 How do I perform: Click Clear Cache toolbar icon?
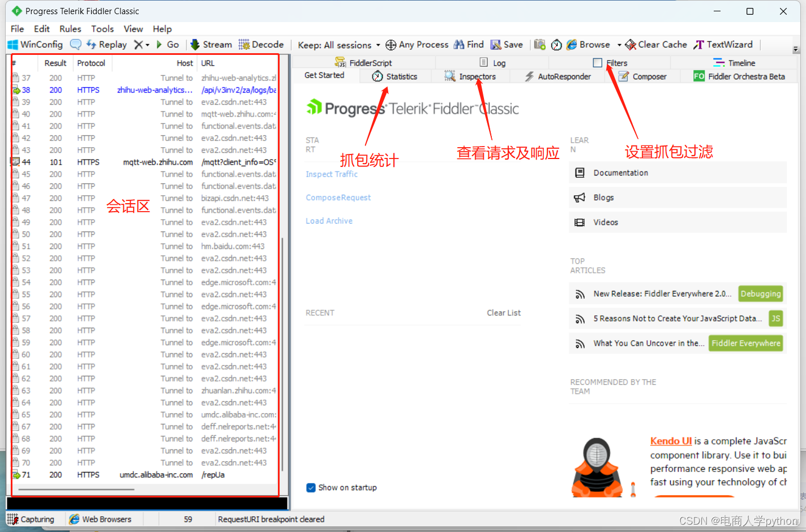click(x=631, y=45)
